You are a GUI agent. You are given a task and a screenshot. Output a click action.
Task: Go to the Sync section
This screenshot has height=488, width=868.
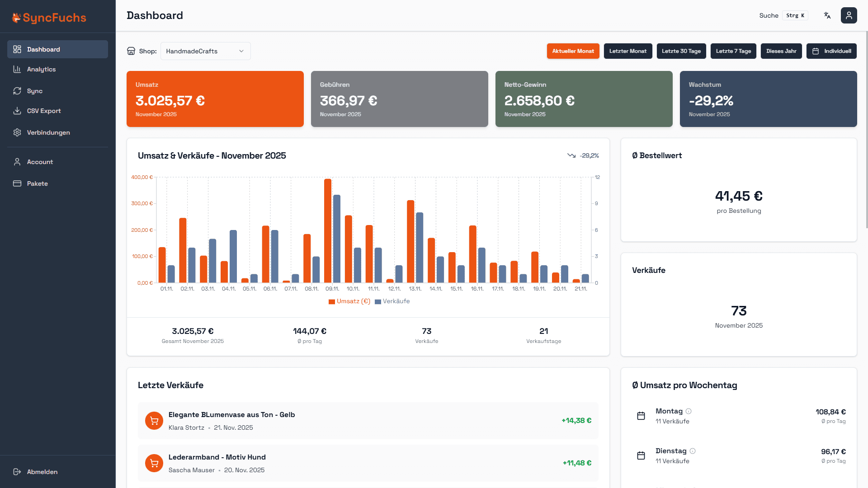click(57, 91)
